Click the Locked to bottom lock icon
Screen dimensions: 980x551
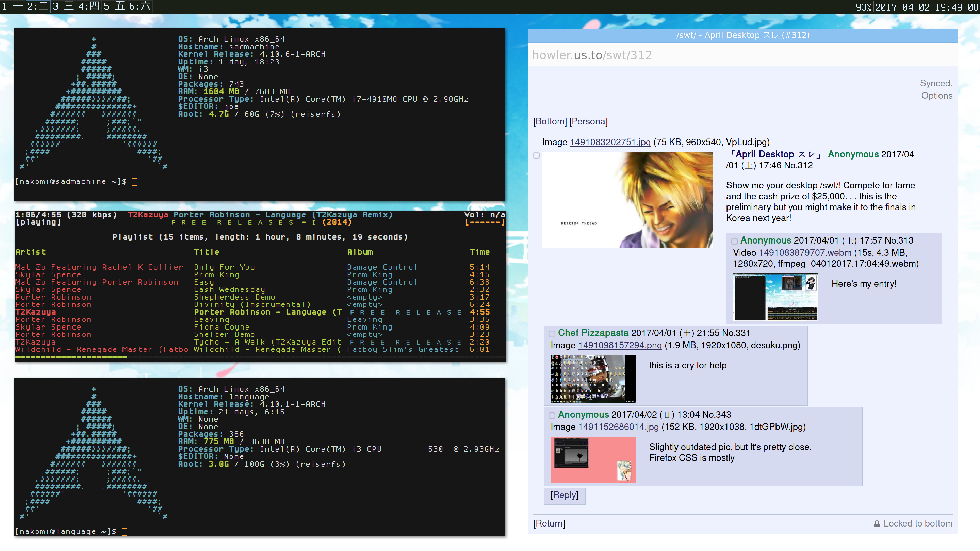coord(877,524)
